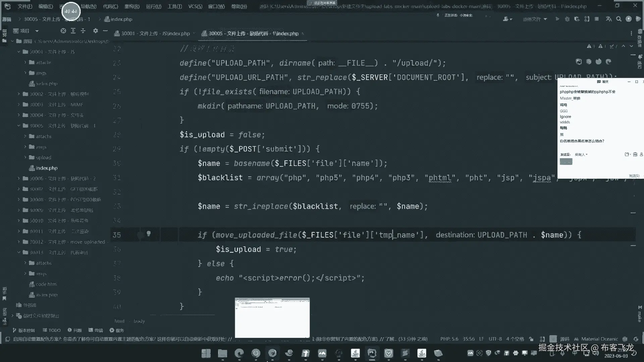644x362 pixels.
Task: Open the 当前文件 run configuration dropdown
Action: click(x=535, y=19)
